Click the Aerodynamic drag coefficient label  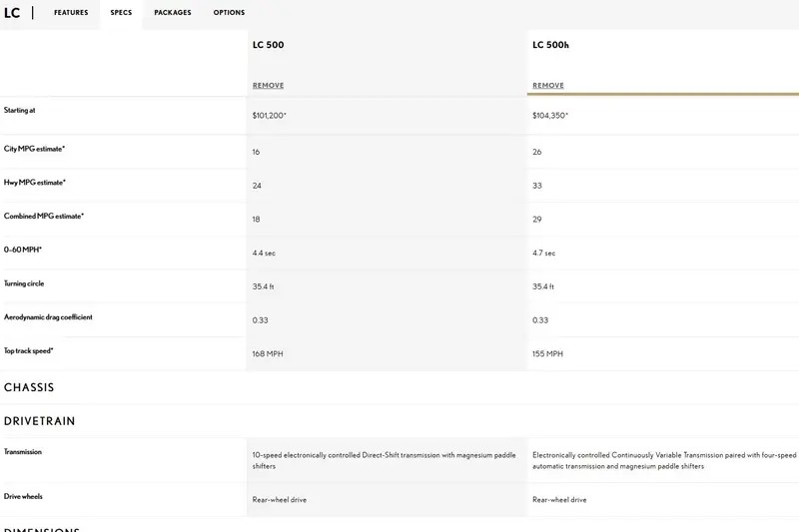[x=48, y=316]
